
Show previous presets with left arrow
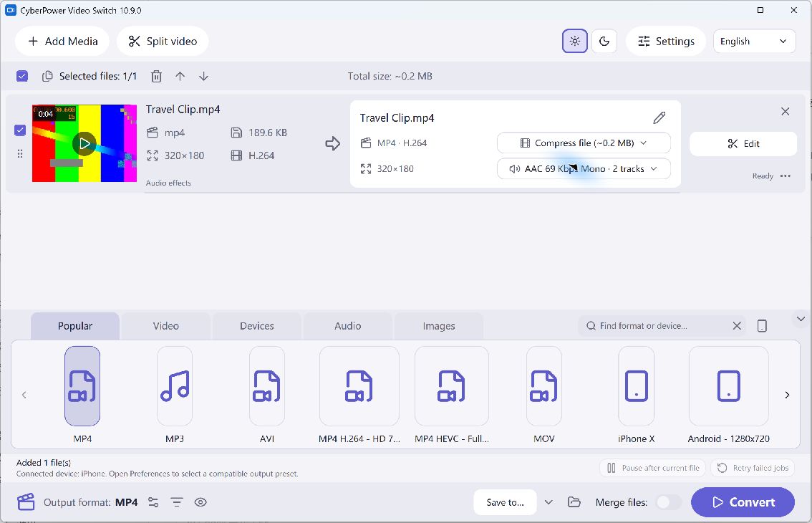pyautogui.click(x=24, y=395)
